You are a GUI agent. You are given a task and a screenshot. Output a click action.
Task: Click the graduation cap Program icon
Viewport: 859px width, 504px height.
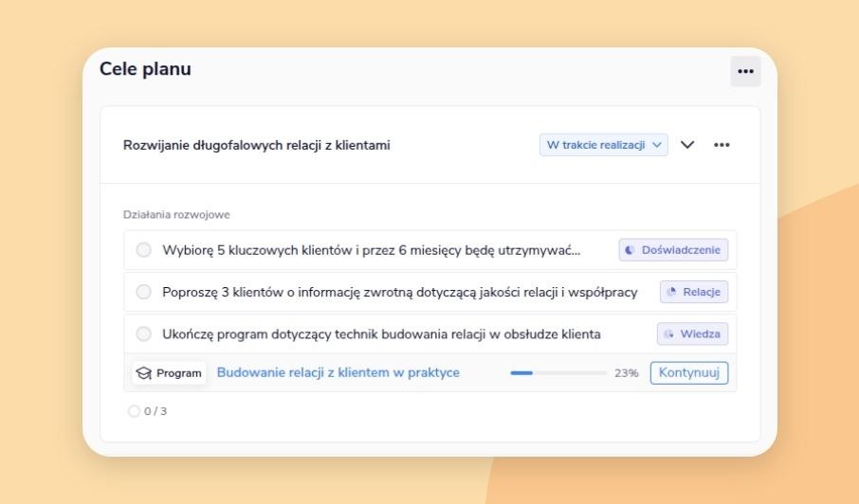tap(143, 373)
